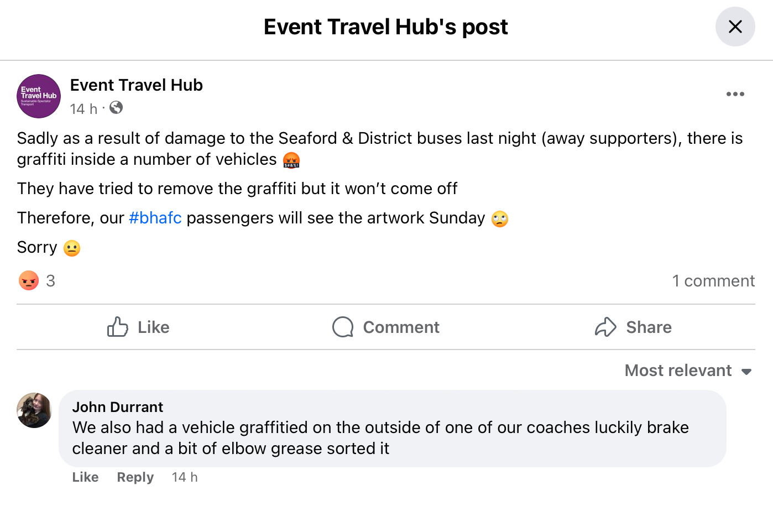This screenshot has width=773, height=532.
Task: Click the Most relevant dropdown arrow
Action: (x=746, y=372)
